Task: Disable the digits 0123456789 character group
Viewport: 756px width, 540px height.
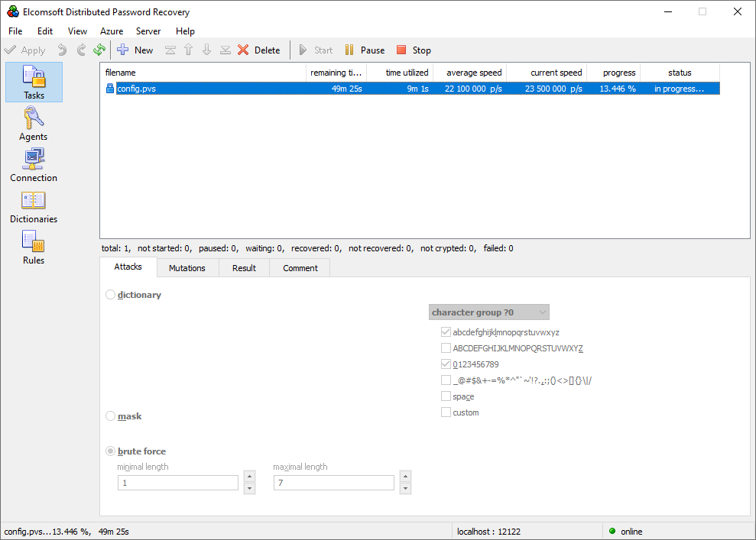Action: pyautogui.click(x=446, y=364)
